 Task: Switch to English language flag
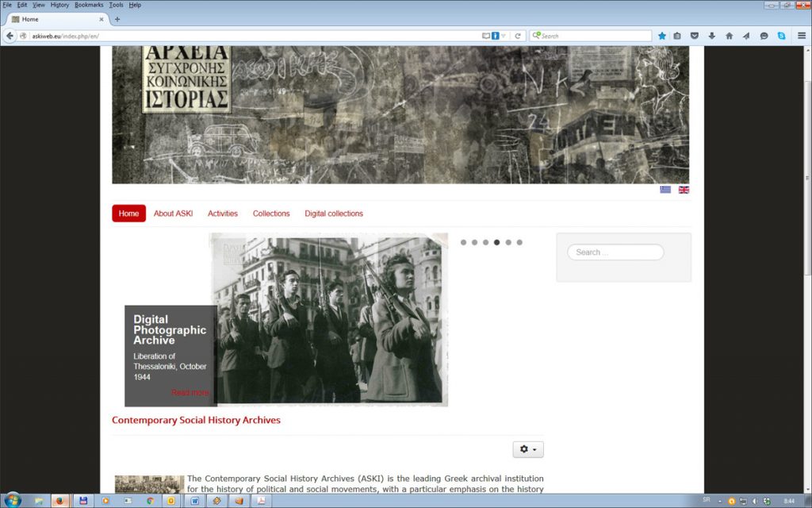coord(684,190)
